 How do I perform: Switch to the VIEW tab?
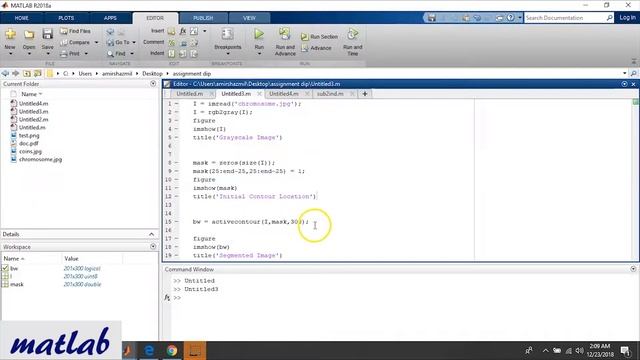pos(249,18)
